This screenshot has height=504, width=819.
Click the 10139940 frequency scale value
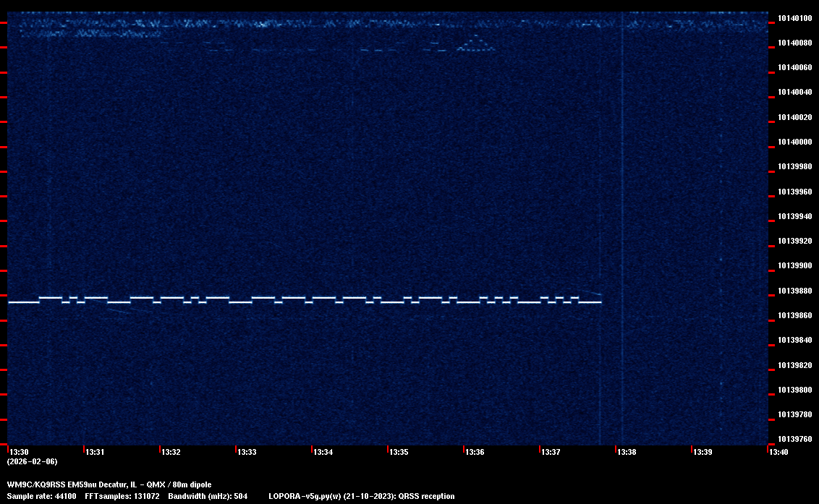coord(794,216)
